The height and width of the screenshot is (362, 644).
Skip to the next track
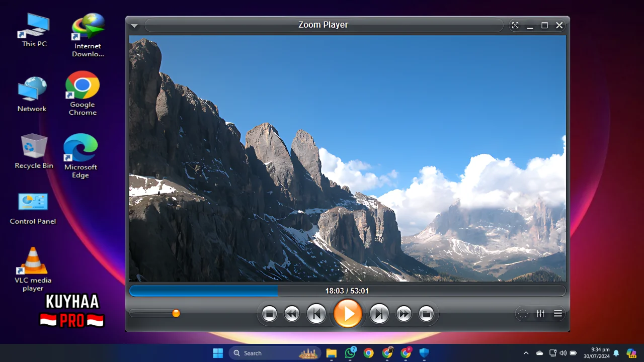pyautogui.click(x=379, y=314)
